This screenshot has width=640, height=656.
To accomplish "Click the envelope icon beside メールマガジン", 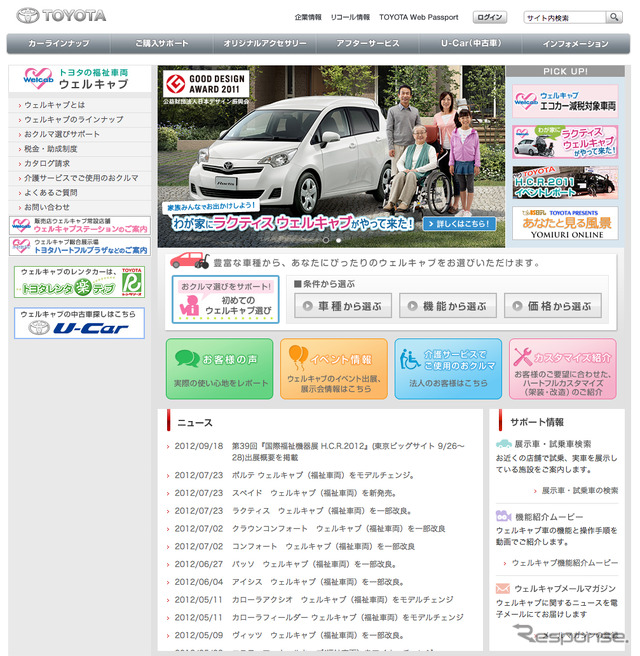I will tap(503, 588).
